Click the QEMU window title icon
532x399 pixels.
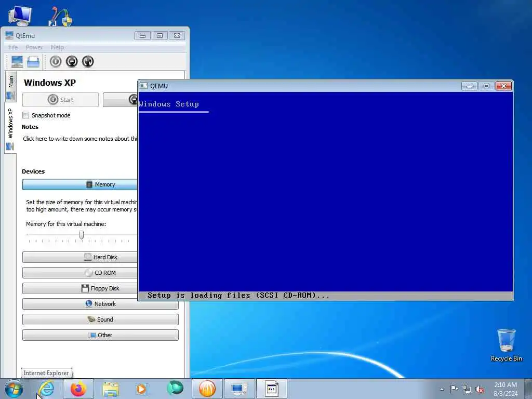pyautogui.click(x=144, y=86)
